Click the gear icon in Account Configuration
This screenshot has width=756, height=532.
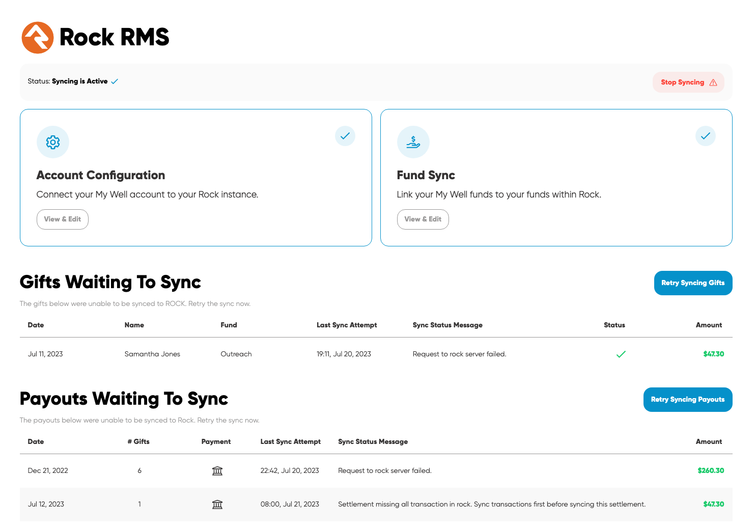pos(53,142)
